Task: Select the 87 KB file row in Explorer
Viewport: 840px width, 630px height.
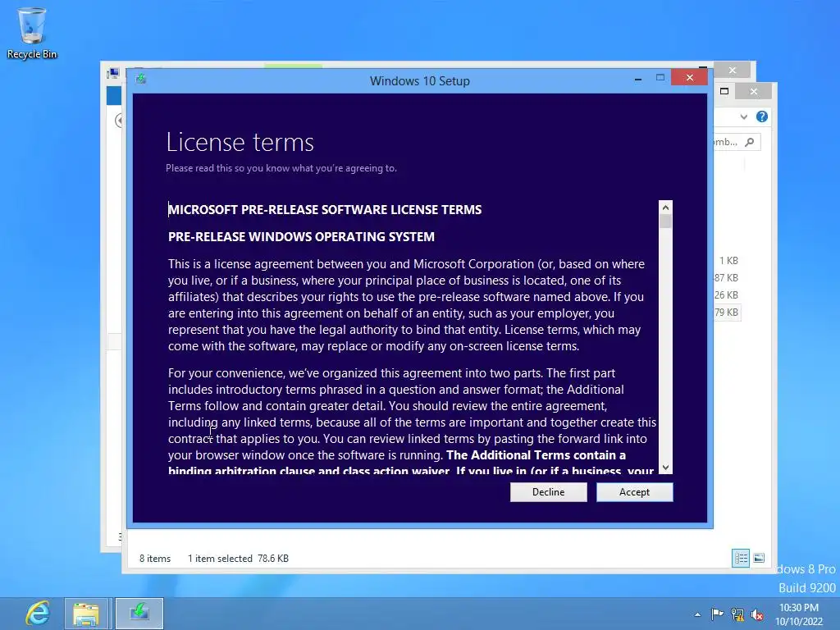Action: coord(727,278)
